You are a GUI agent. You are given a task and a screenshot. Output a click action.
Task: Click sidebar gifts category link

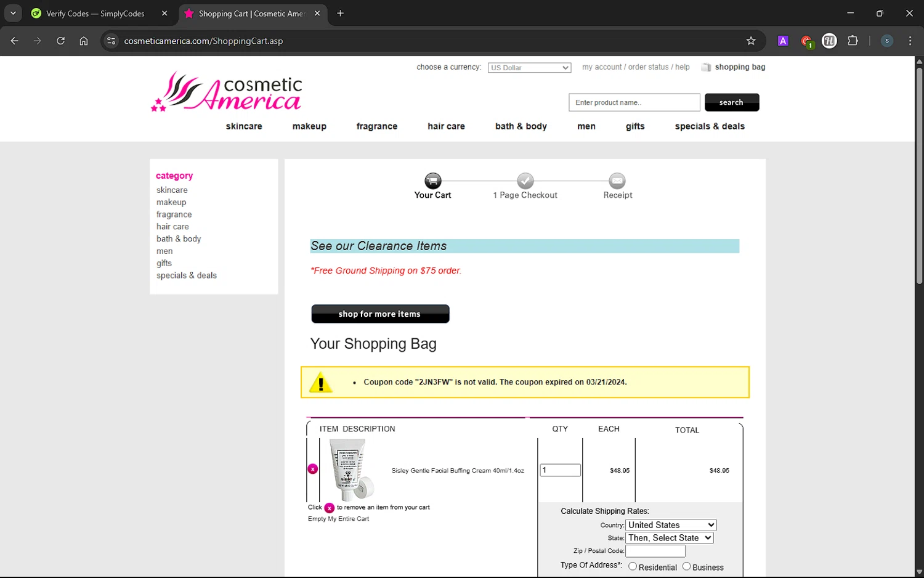coord(164,263)
